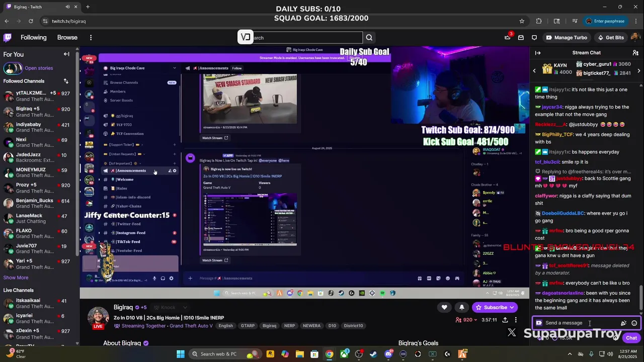Sort the Followed Channels list
This screenshot has height=362, width=644.
[66, 81]
